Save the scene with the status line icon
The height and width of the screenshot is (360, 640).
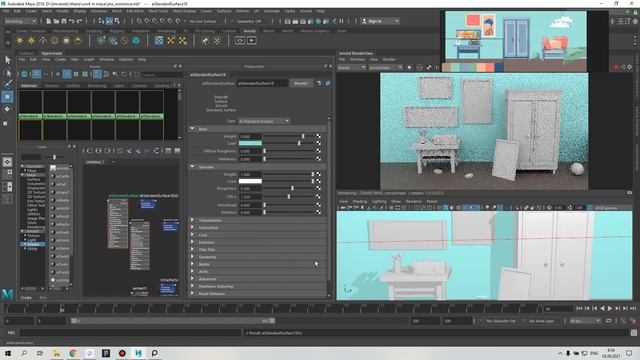click(63, 21)
